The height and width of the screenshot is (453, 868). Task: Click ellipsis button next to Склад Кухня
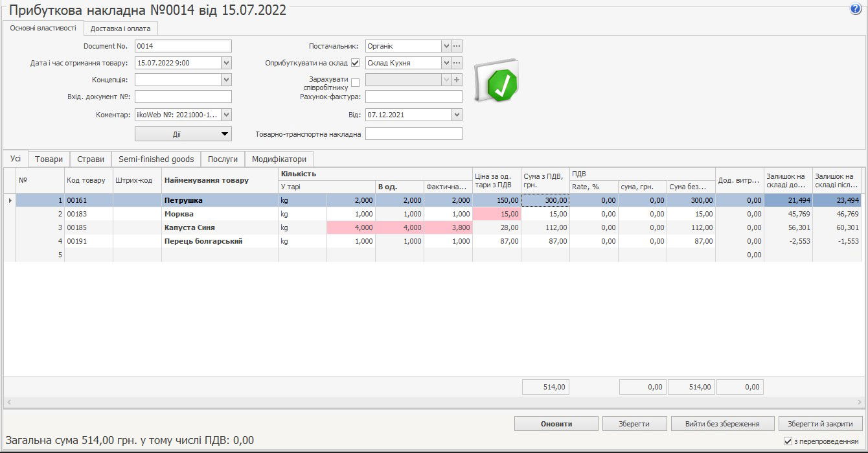tap(457, 63)
